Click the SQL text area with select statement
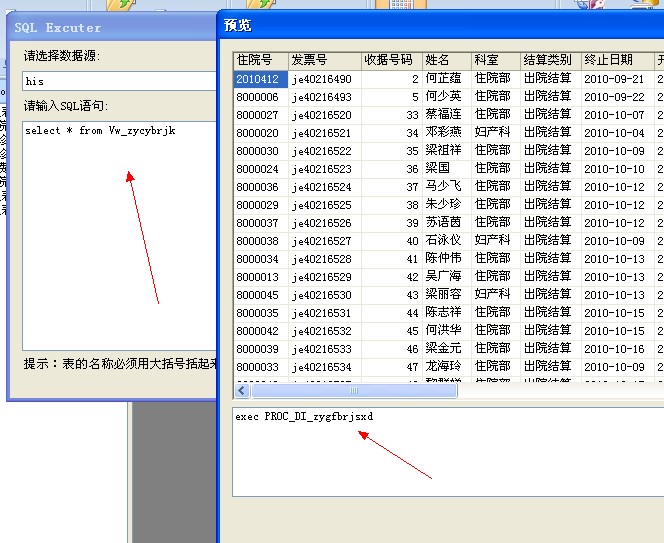The image size is (664, 543). [118, 230]
